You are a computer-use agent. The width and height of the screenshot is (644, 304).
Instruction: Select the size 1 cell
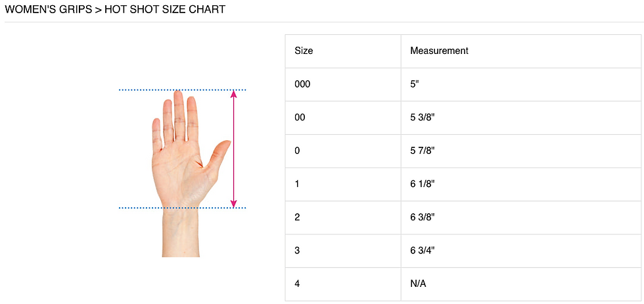[x=297, y=184]
